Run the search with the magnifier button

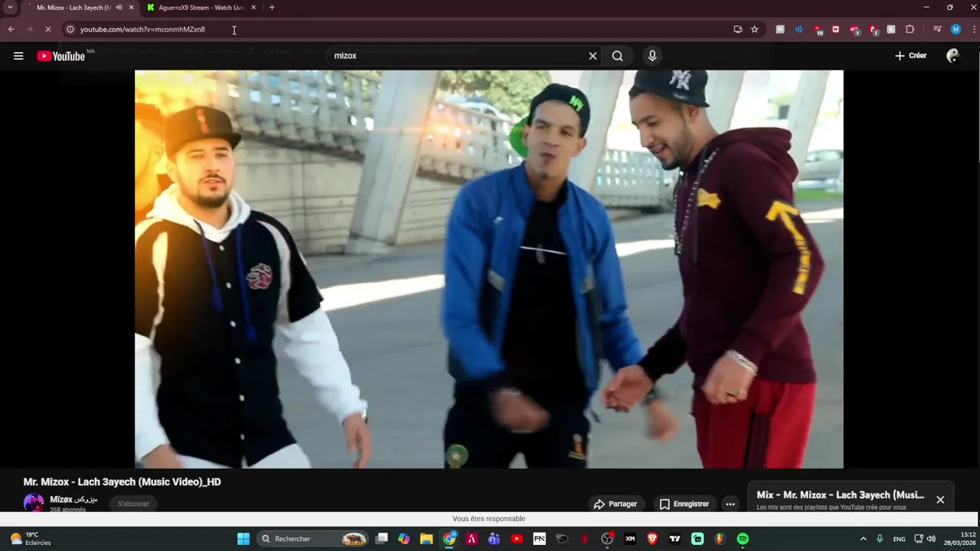click(x=617, y=56)
